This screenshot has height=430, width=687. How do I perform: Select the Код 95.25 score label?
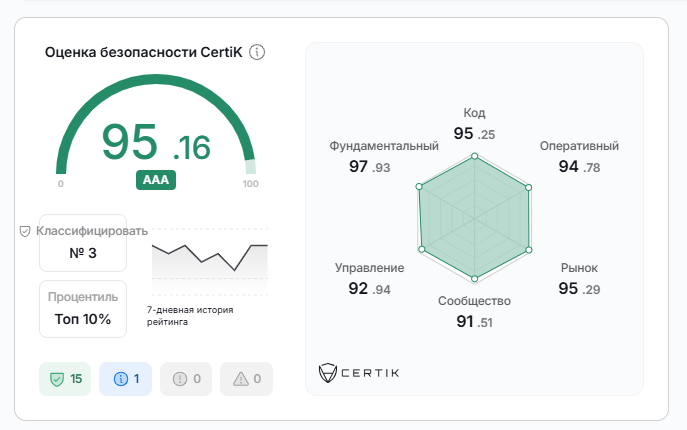(x=474, y=124)
